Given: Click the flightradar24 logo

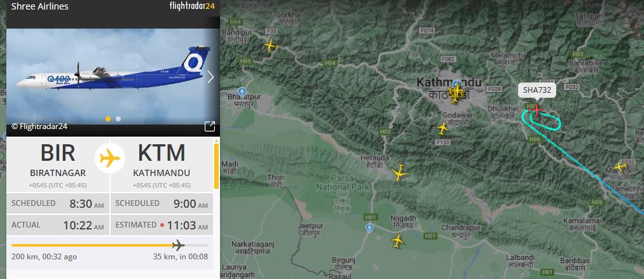Looking at the screenshot, I should (x=192, y=6).
